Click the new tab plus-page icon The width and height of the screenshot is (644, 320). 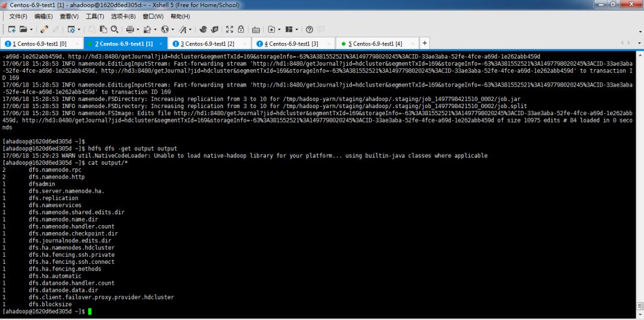pos(271,29)
